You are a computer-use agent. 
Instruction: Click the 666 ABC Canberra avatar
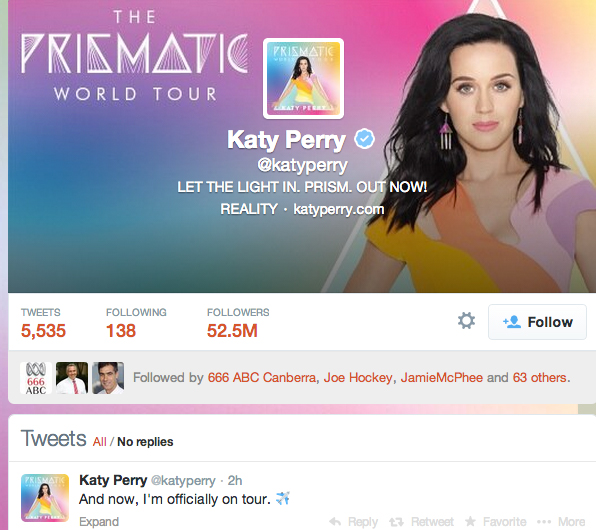coord(36,378)
